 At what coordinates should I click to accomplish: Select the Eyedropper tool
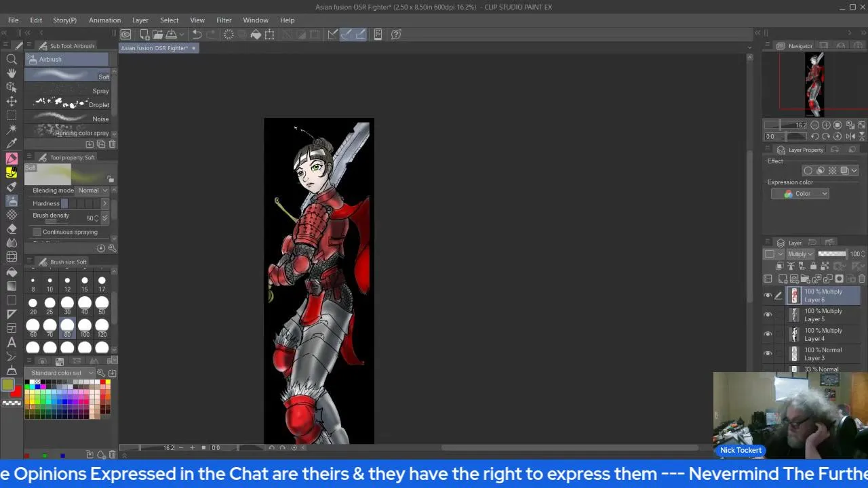click(12, 144)
